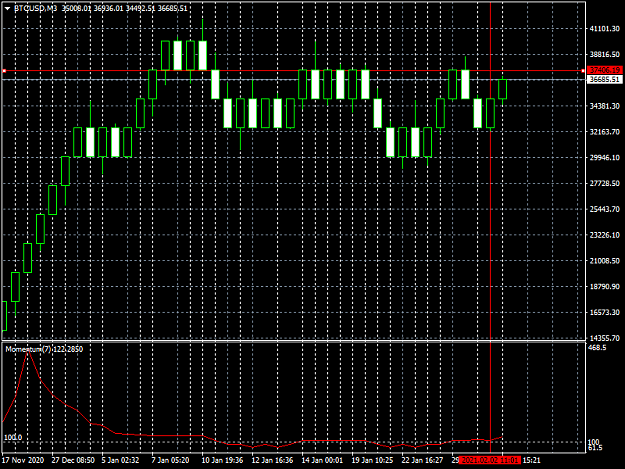Image resolution: width=625 pixels, height=469 pixels.
Task: Click the current price label 36685.51
Action: [x=605, y=80]
